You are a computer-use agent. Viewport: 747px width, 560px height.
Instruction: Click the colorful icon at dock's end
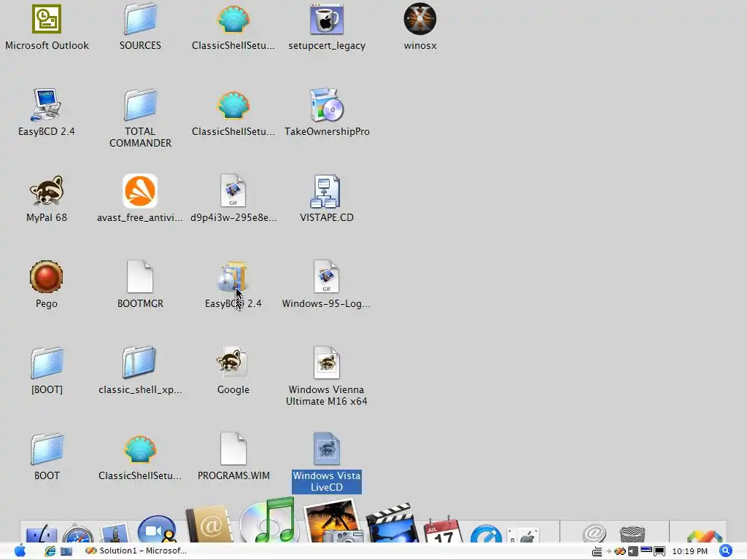click(x=705, y=536)
